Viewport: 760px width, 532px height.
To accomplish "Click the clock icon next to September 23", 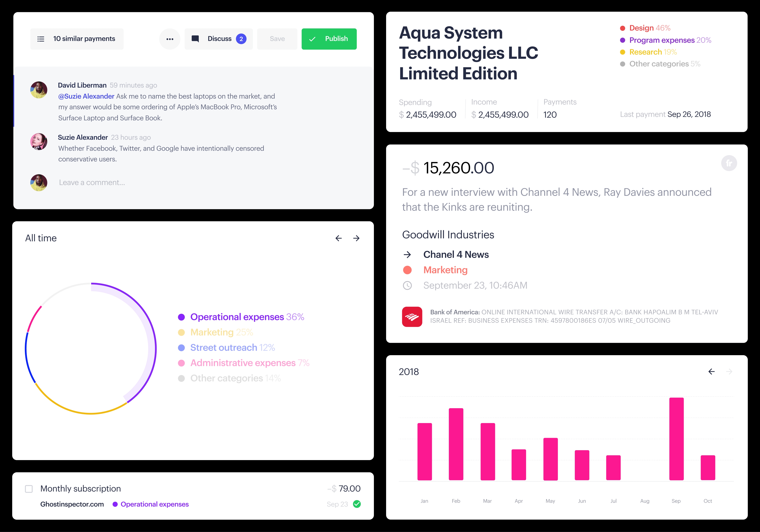I will point(407,285).
